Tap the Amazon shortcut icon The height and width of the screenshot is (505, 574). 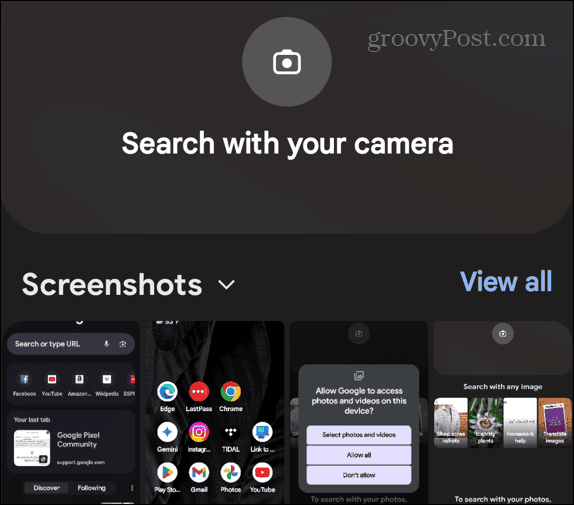click(x=79, y=379)
